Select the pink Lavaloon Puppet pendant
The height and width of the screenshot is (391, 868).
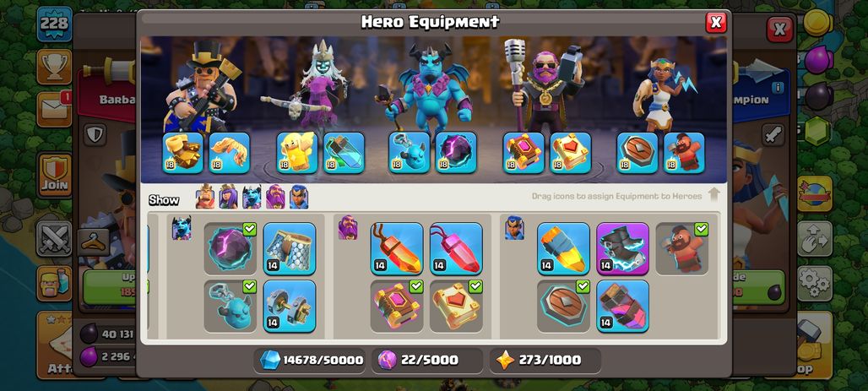(x=456, y=248)
